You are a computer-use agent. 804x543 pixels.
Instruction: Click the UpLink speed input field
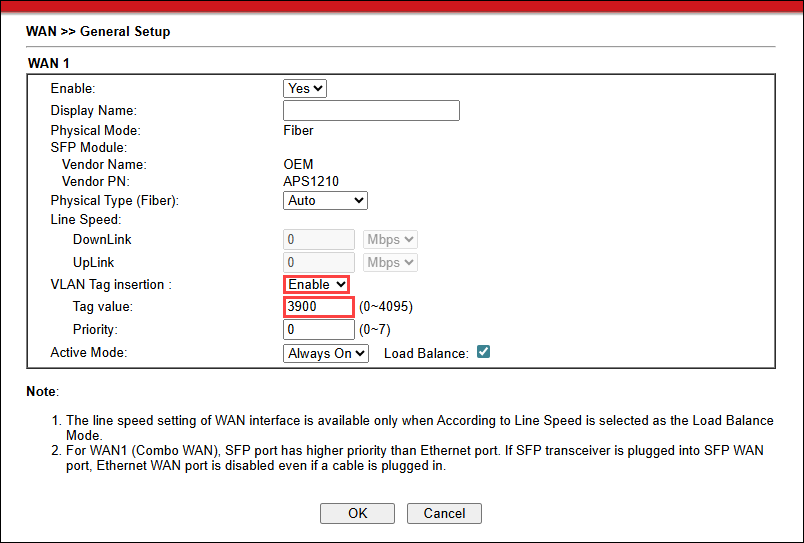319,263
